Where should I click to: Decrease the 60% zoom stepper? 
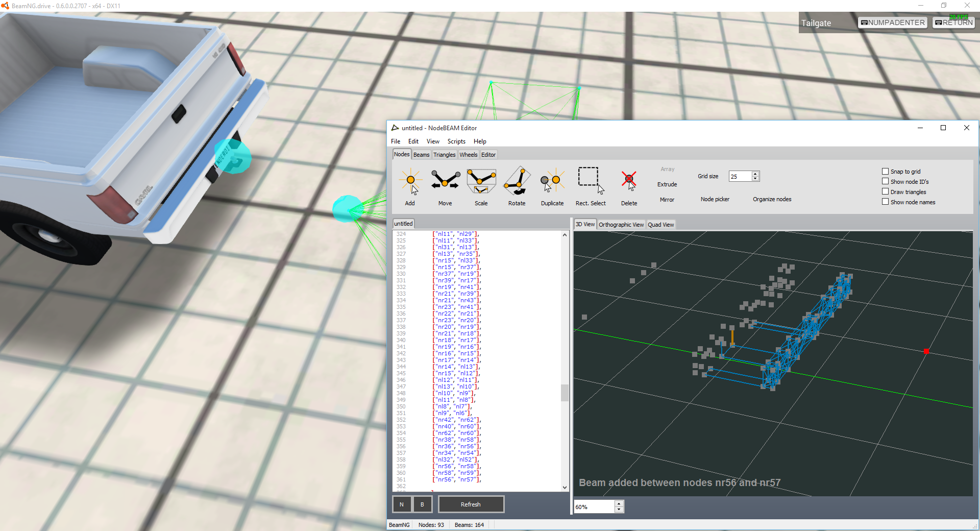pyautogui.click(x=619, y=510)
